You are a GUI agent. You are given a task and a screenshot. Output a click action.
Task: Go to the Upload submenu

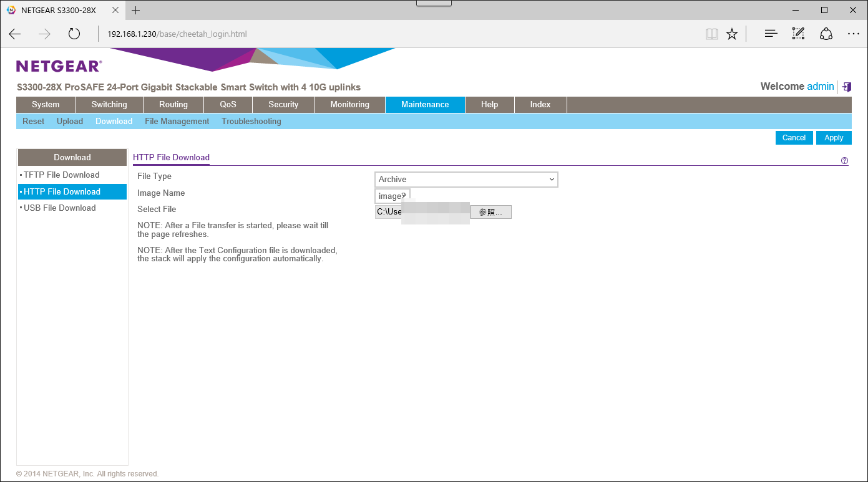(x=70, y=122)
